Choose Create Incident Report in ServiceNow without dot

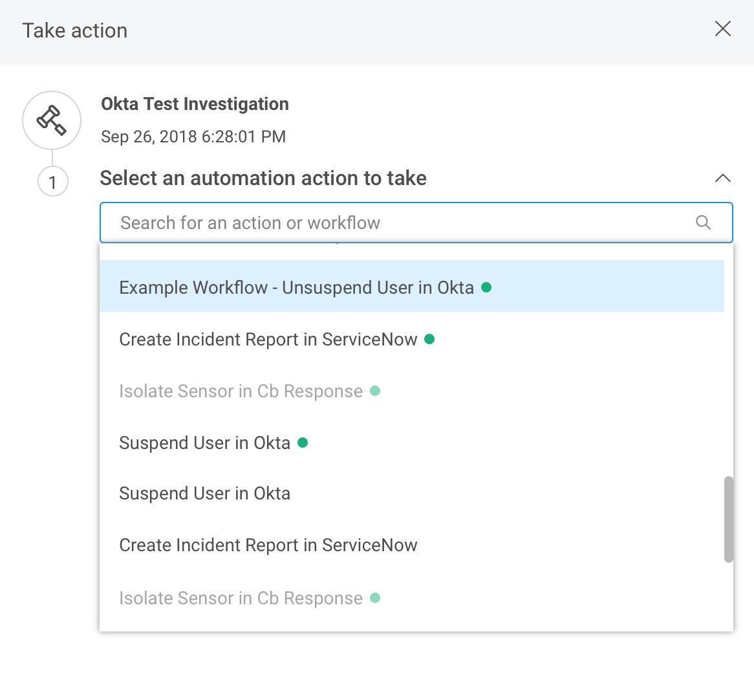pos(412,545)
